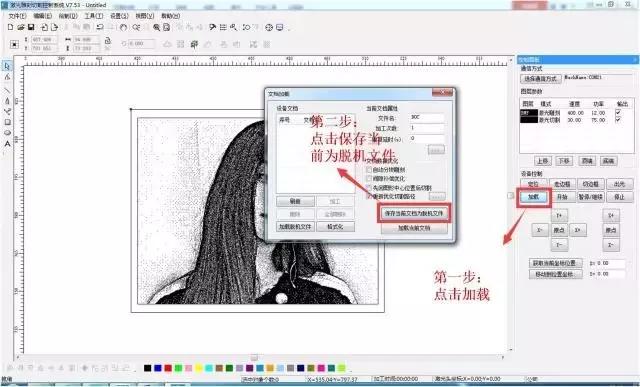Pick the black color swatch
The height and width of the screenshot is (387, 640).
tap(147, 368)
